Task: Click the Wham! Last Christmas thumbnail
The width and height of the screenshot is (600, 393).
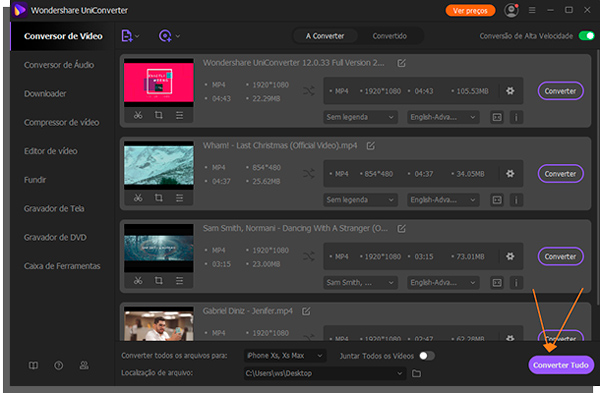Action: pyautogui.click(x=159, y=165)
